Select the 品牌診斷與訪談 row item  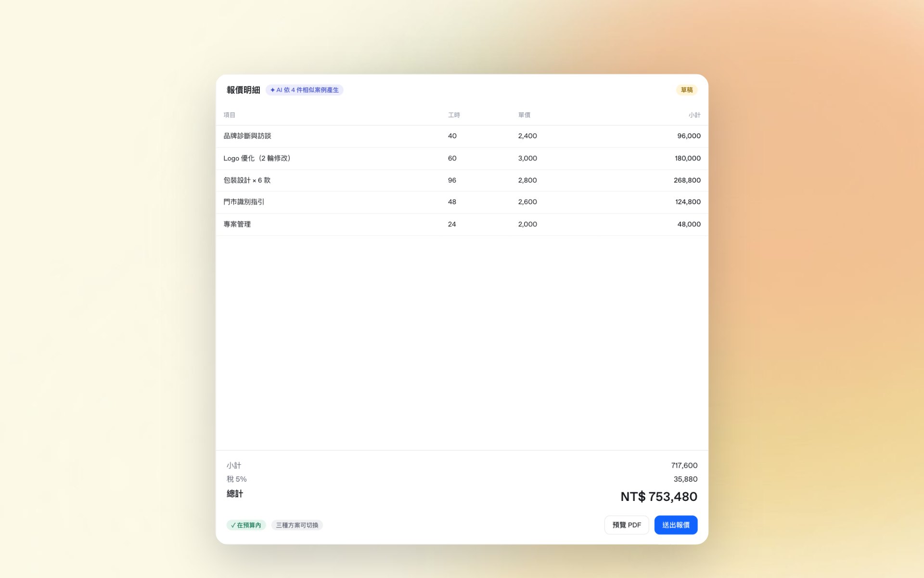tap(247, 136)
